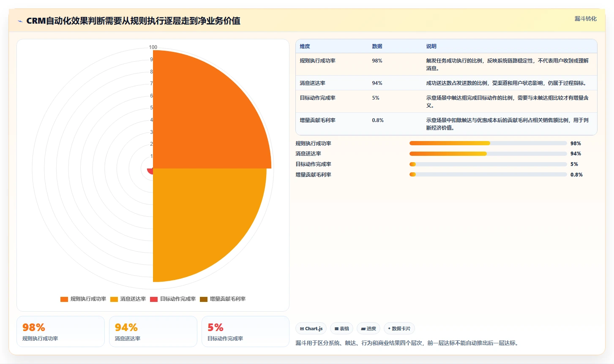614x364 pixels.
Task: Open the 98% 规则执行成功率 data card
Action: pos(60,331)
